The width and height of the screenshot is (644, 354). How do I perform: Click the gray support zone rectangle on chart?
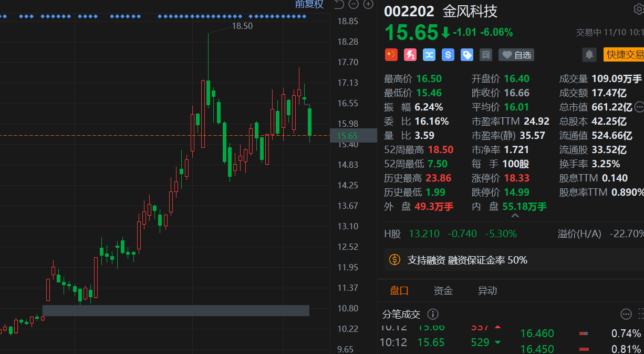[175, 310]
